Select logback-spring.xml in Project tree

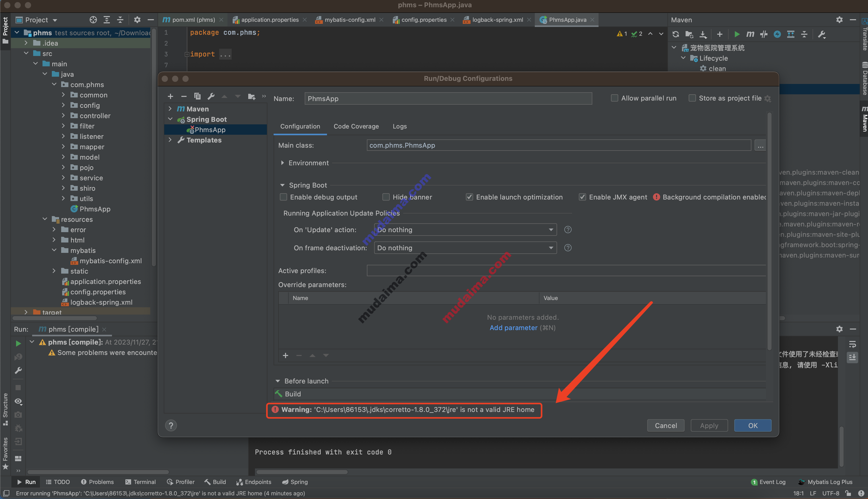pos(101,302)
